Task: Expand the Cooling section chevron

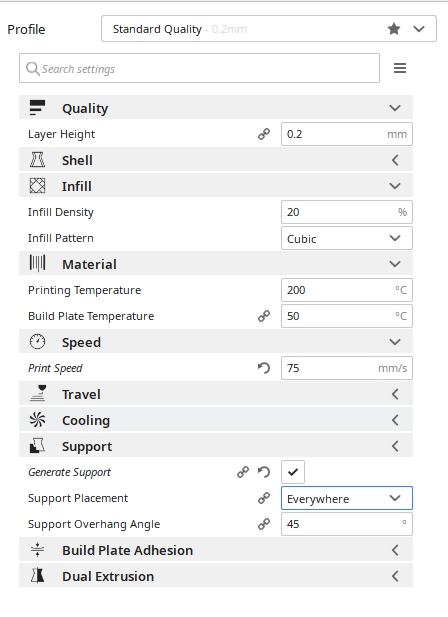Action: [x=395, y=420]
